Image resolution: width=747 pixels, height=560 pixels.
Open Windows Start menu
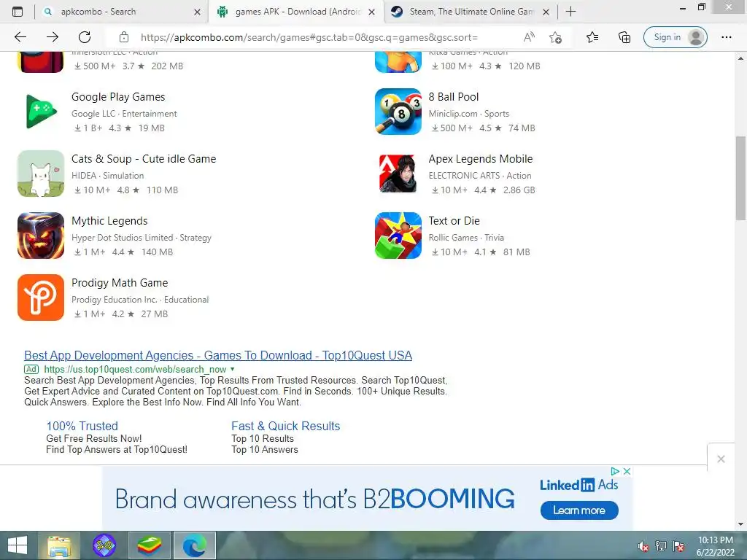pos(18,545)
